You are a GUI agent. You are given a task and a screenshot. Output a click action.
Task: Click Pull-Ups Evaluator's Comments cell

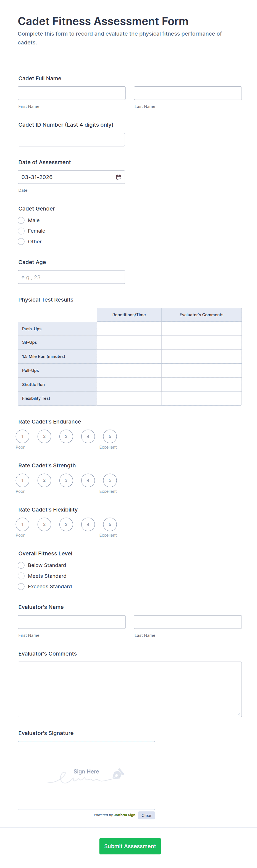[201, 370]
